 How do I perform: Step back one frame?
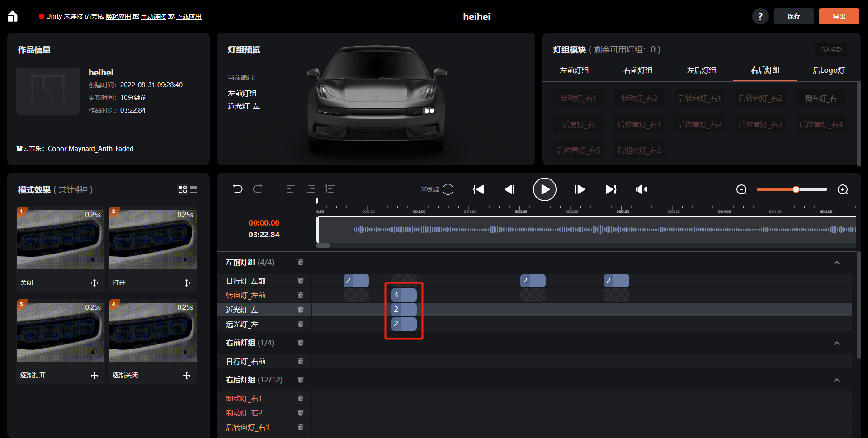click(x=509, y=189)
